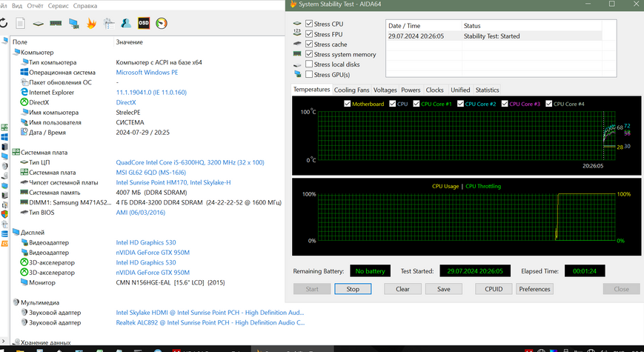Open stability test via flame toolbar icon
Screen dimensions: 644x352
tap(91, 24)
